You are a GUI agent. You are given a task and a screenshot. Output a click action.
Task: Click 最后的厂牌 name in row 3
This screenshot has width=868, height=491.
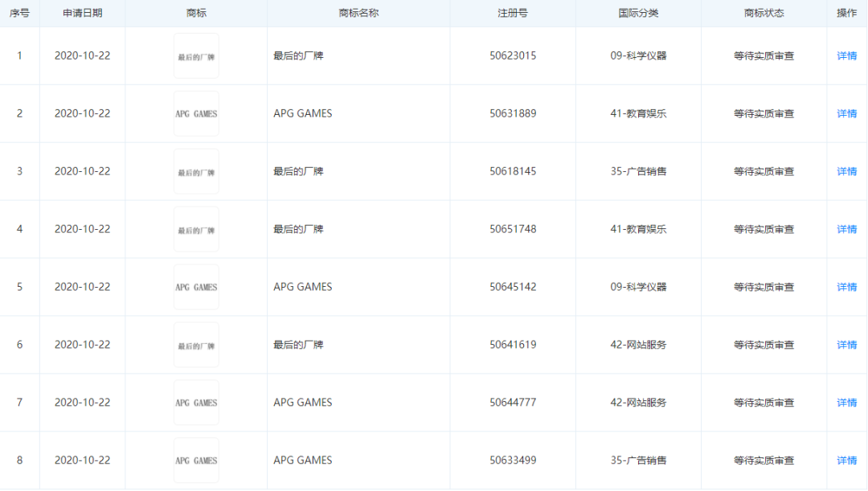(298, 172)
